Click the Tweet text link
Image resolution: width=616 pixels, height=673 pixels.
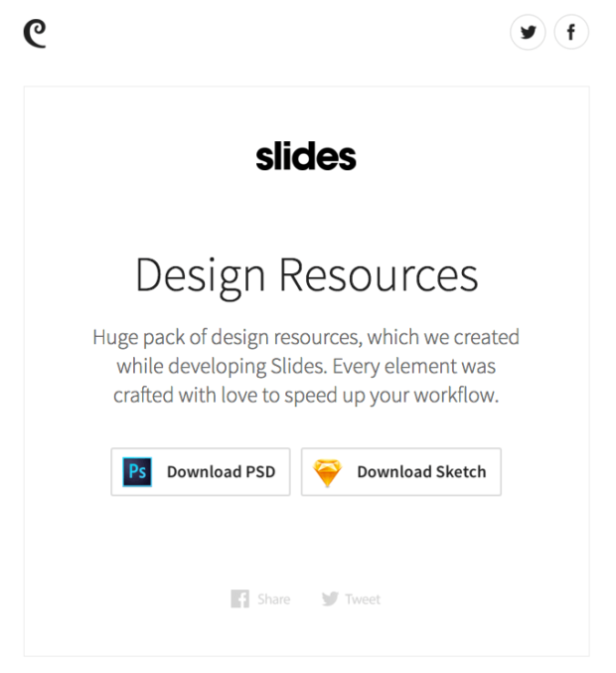363,598
